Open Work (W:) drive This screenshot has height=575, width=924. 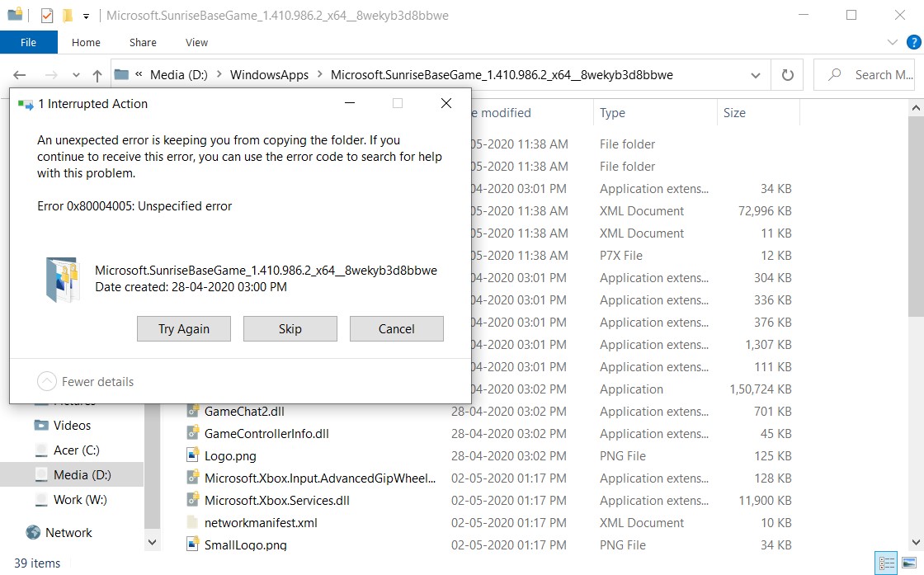point(80,500)
